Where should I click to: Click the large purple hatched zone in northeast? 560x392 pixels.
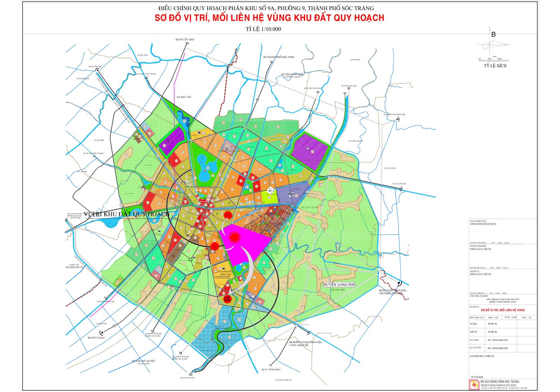pyautogui.click(x=310, y=151)
